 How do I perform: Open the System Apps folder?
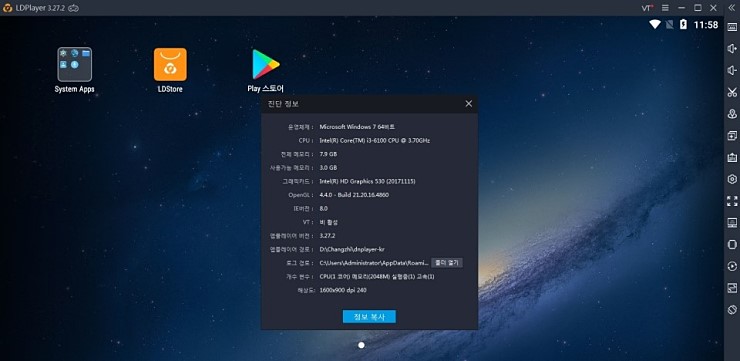coord(75,70)
